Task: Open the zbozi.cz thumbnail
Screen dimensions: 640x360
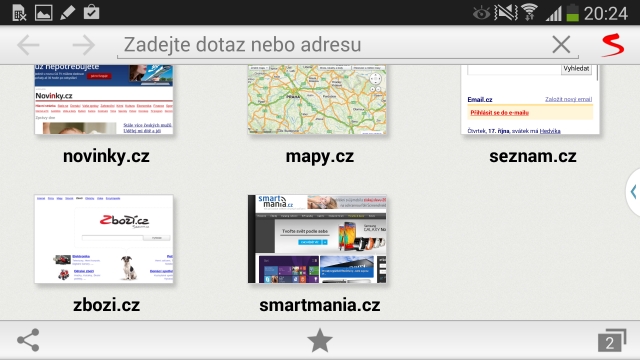Action: tap(104, 239)
